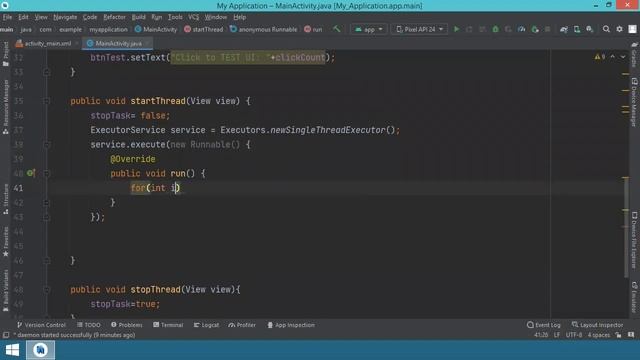This screenshot has height=360, width=640.
Task: Open the App Inspection tool window
Action: 291,325
